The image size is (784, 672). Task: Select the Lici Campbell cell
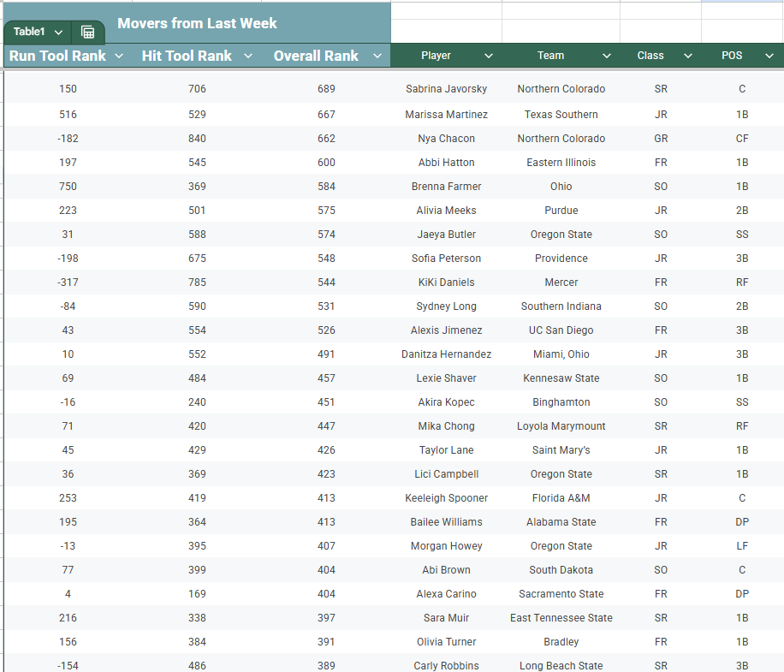[446, 474]
